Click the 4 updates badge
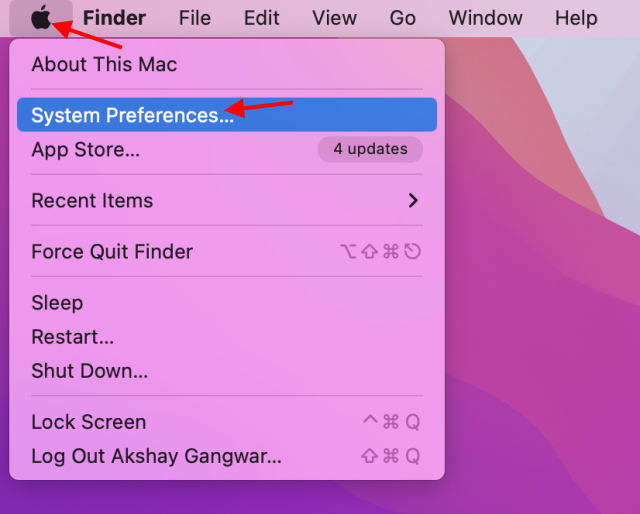The height and width of the screenshot is (514, 640). [x=370, y=149]
